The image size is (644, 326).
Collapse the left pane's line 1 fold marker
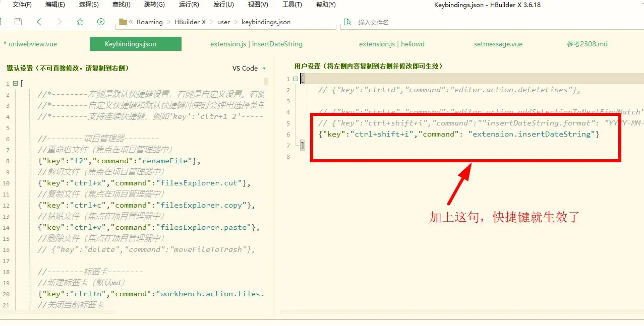(15, 83)
